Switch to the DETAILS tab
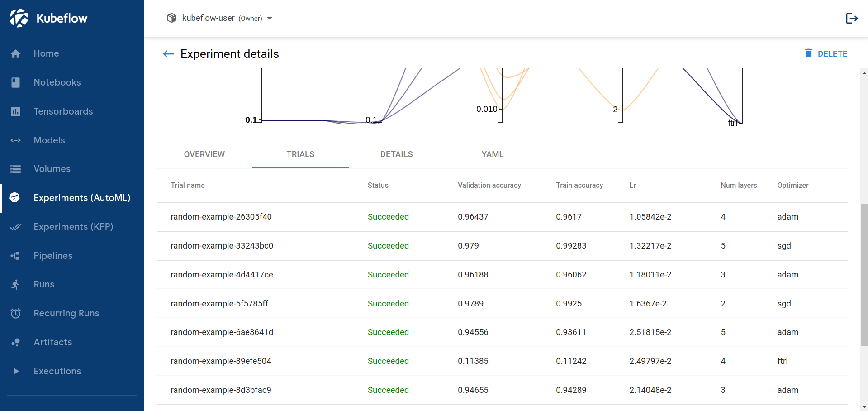Viewport: 868px width, 411px height. 396,154
